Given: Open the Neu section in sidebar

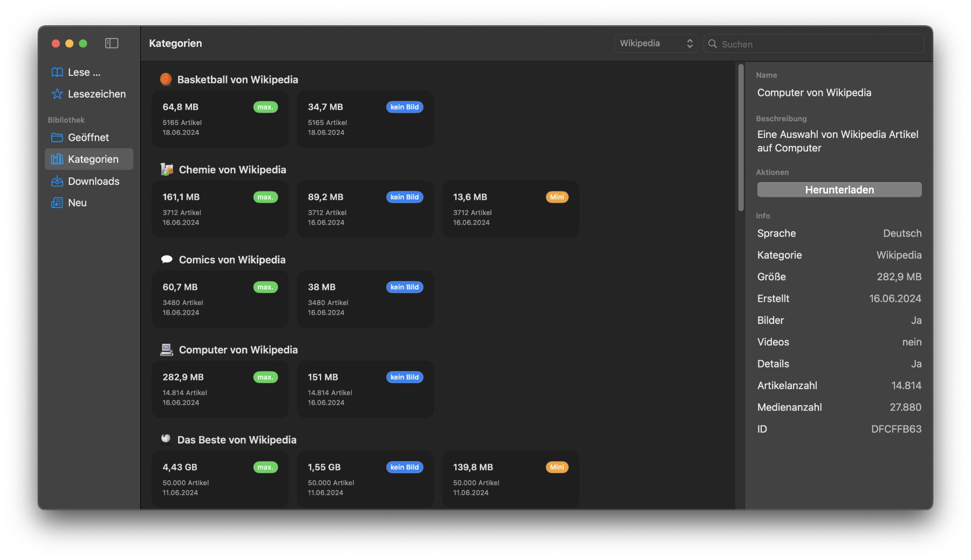Looking at the screenshot, I should (x=89, y=203).
